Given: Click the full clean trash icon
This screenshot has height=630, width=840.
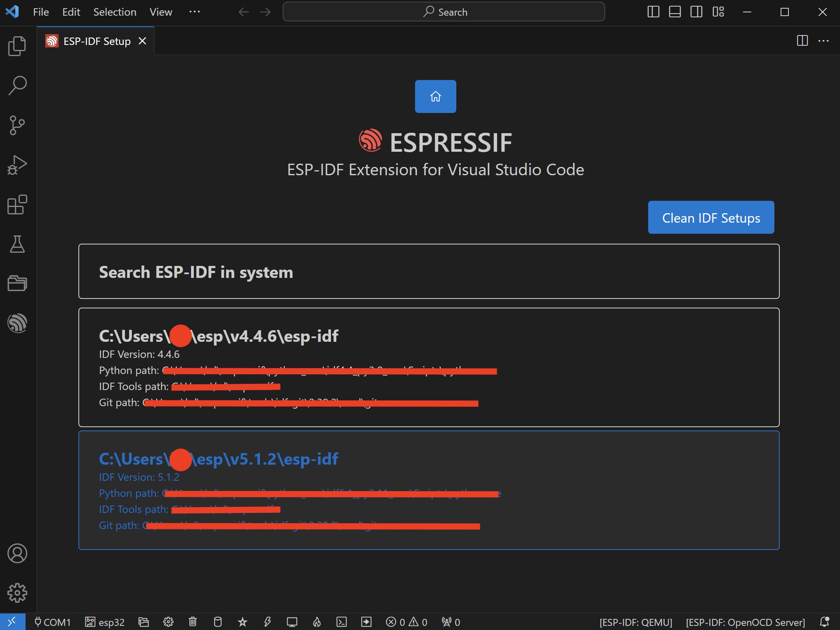Looking at the screenshot, I should pos(193,622).
